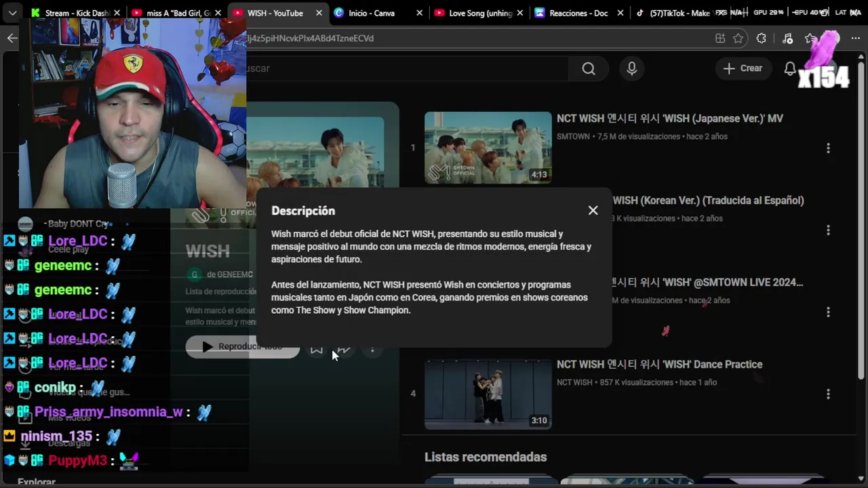Screen dimensions: 868x488
Task: Open WISH Dance Practice video title
Action: pyautogui.click(x=660, y=365)
